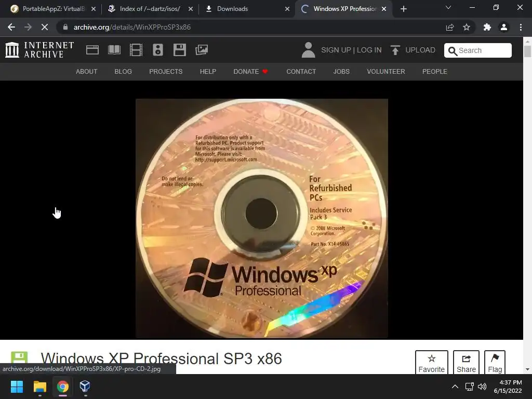532x399 pixels.
Task: Close the PortableAppZ VirtualBox tab
Action: 94,9
